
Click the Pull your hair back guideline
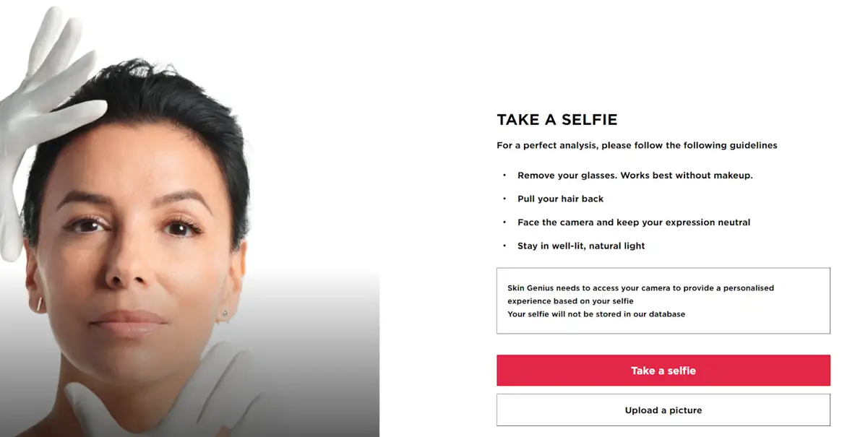click(560, 199)
